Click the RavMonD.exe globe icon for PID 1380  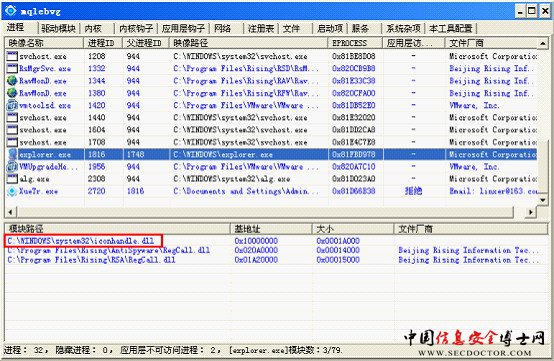coord(12,93)
